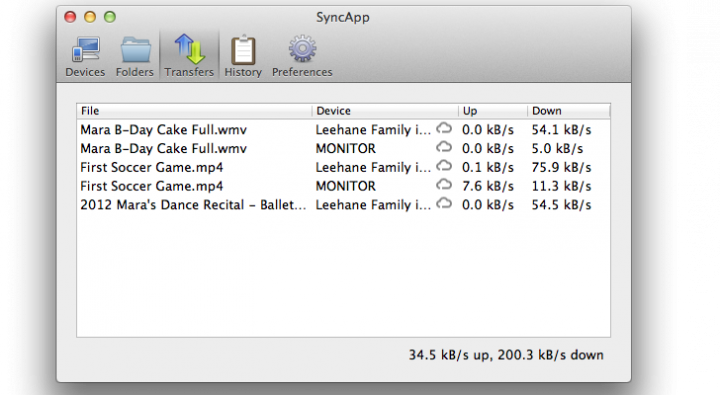Click Leehane Family device in Mara B-Day row

click(x=373, y=130)
